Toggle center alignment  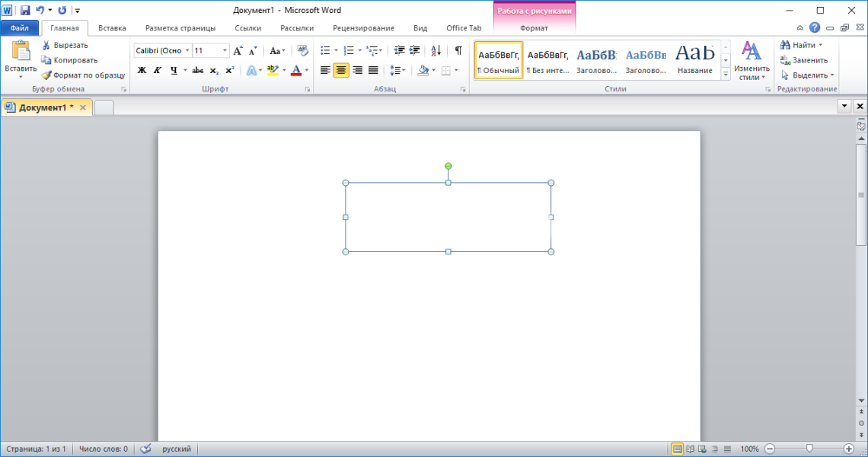(x=341, y=70)
